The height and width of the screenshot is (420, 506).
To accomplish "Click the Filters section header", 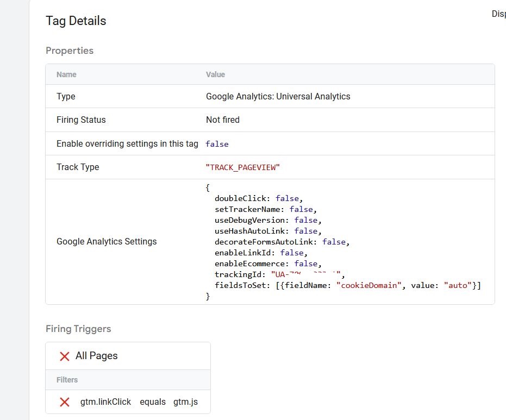I will pos(67,380).
